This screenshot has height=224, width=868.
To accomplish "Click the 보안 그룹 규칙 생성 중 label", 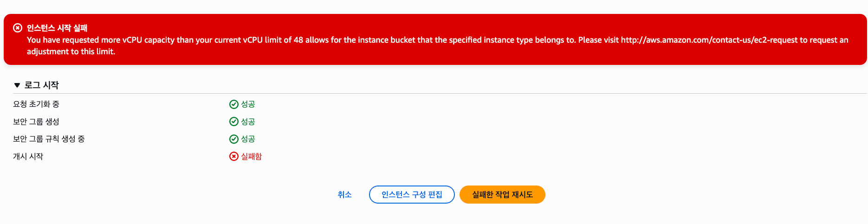I will 49,139.
